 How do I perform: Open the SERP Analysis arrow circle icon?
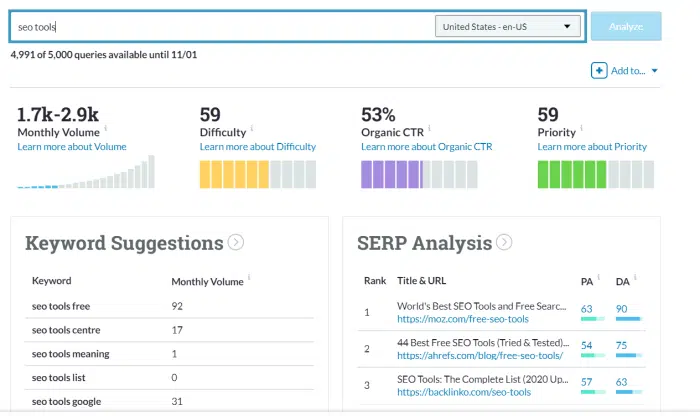pos(504,242)
